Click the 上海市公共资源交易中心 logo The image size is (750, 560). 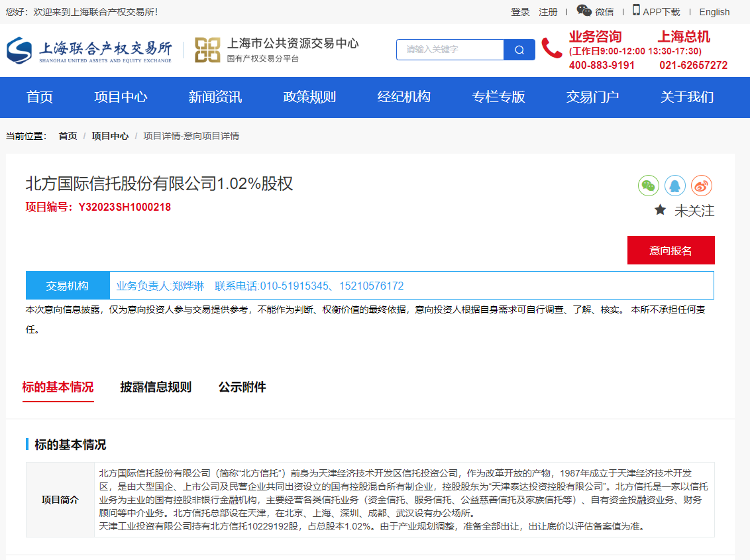276,50
